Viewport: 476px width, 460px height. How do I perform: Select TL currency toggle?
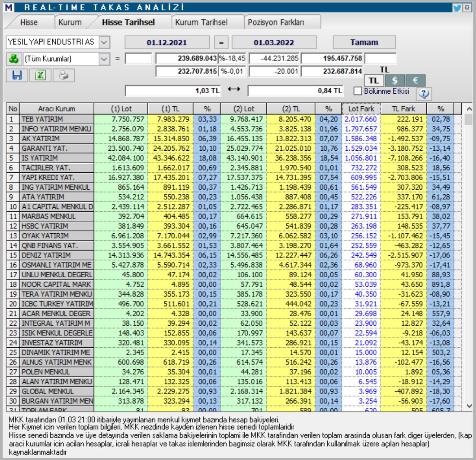coord(374,81)
